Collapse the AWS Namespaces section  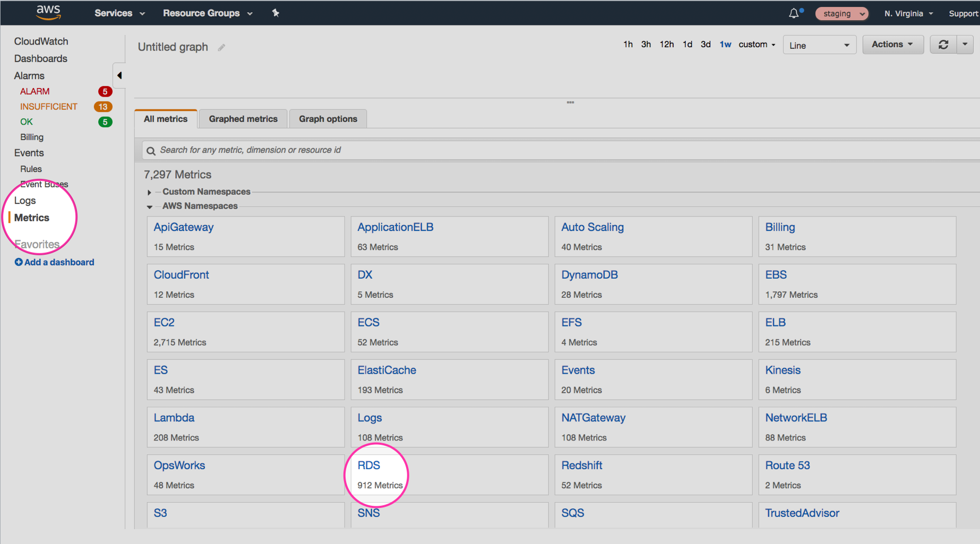(149, 206)
